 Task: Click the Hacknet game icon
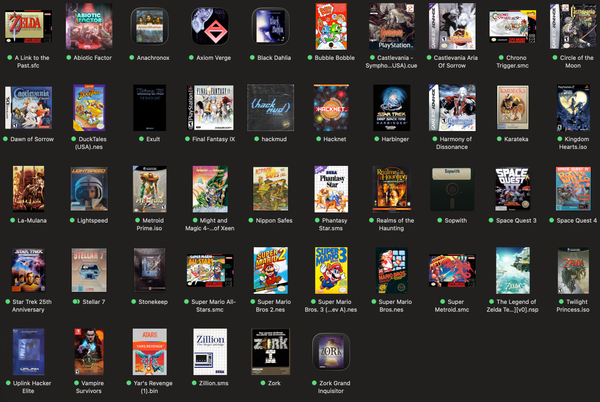pyautogui.click(x=331, y=107)
